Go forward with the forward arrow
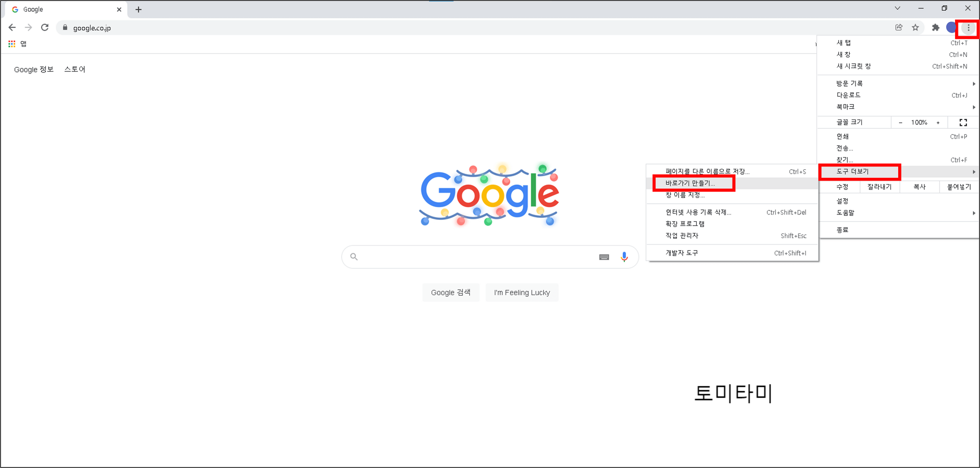Screen dimensions: 980x468 [x=28, y=27]
